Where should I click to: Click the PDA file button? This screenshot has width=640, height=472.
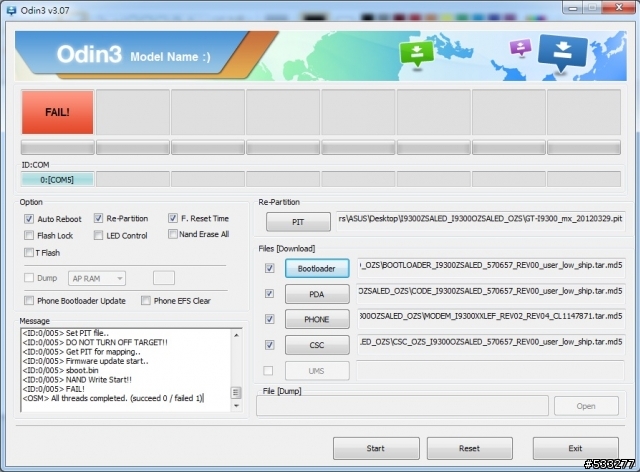tap(317, 294)
